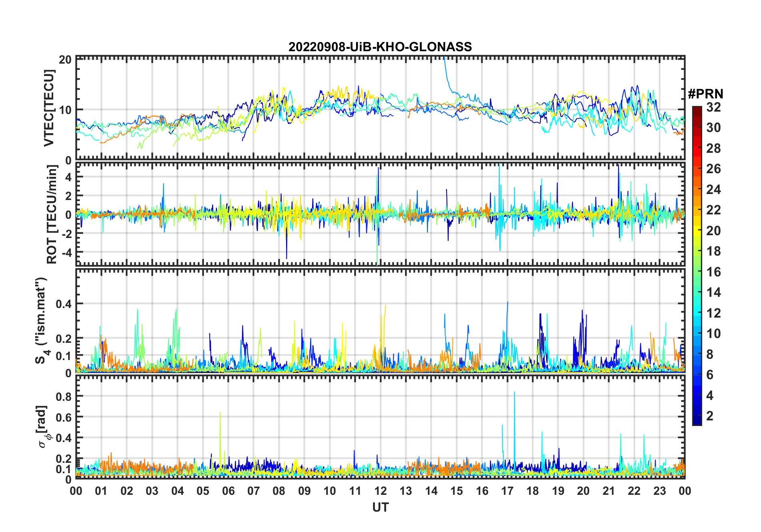Click x-axis tick label 18
761x532 pixels.
pyautogui.click(x=533, y=491)
